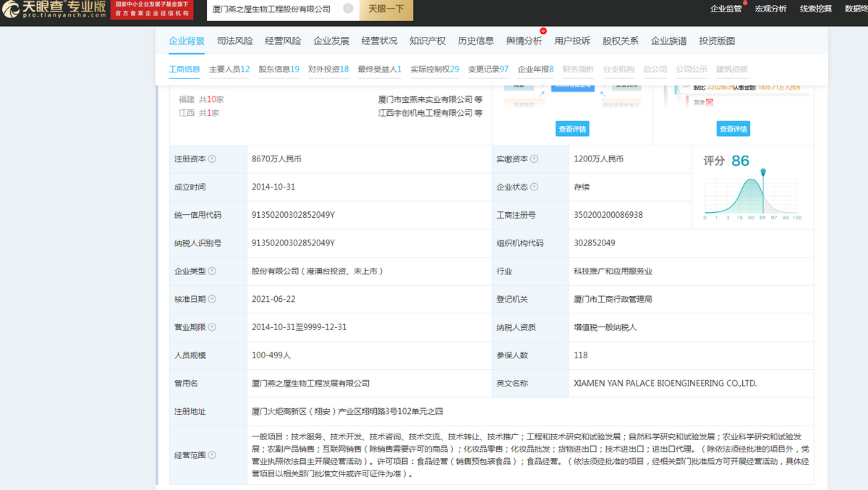Select the 最终受益人1 sub-tab
This screenshot has height=490, width=868.
pyautogui.click(x=380, y=69)
